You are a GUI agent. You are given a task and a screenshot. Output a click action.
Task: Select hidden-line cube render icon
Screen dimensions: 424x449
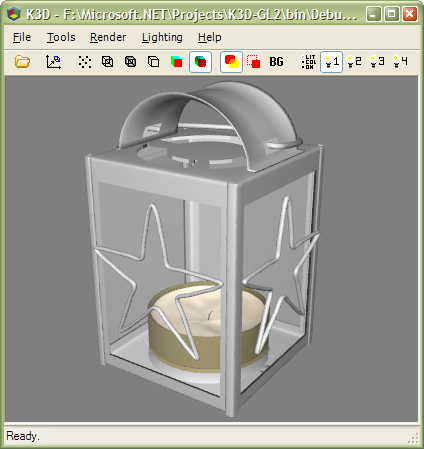tap(153, 62)
